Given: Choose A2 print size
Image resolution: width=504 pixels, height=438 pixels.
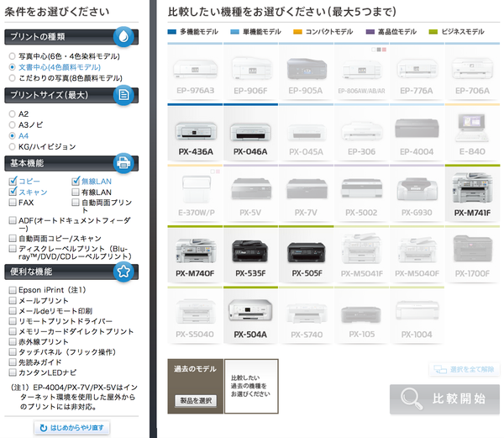Looking at the screenshot, I should tap(12, 113).
